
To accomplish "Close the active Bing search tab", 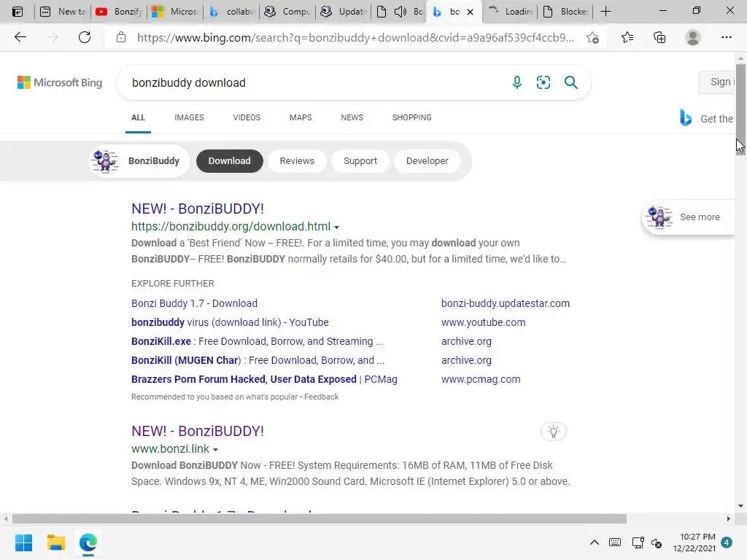I will point(471,12).
